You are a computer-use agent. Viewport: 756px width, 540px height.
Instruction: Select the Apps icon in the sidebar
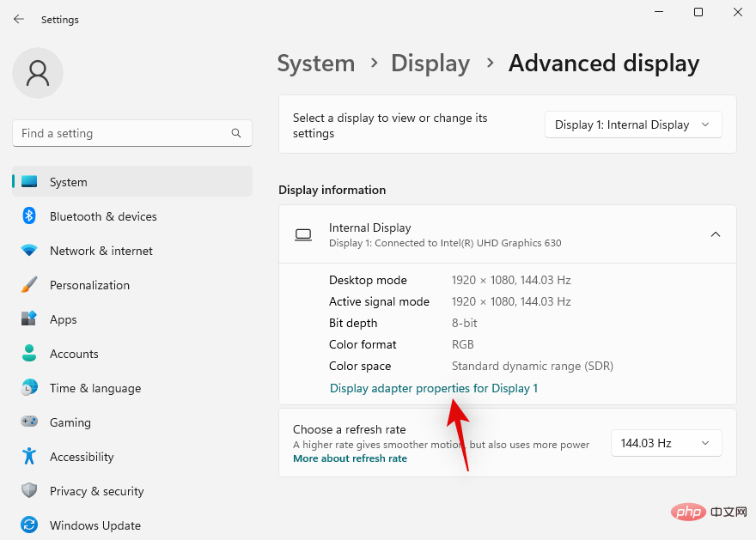click(29, 319)
